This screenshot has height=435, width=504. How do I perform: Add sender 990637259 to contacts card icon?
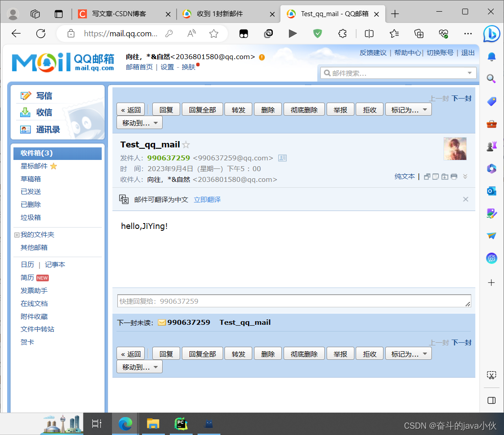pos(282,158)
